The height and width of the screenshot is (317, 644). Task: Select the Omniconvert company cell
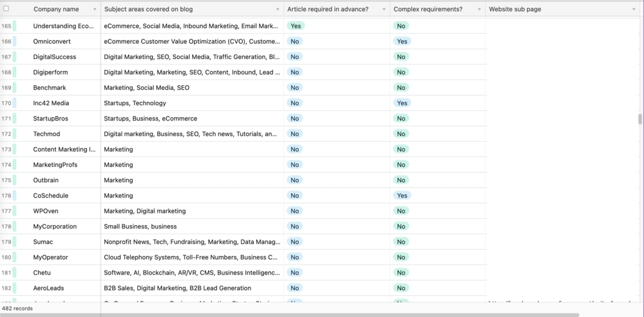[x=58, y=41]
